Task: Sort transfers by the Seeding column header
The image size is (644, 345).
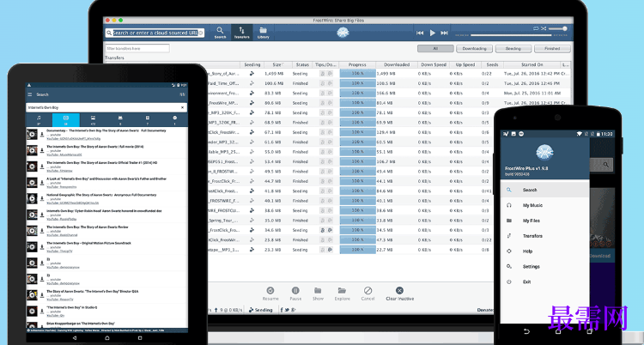Action: pyautogui.click(x=252, y=65)
